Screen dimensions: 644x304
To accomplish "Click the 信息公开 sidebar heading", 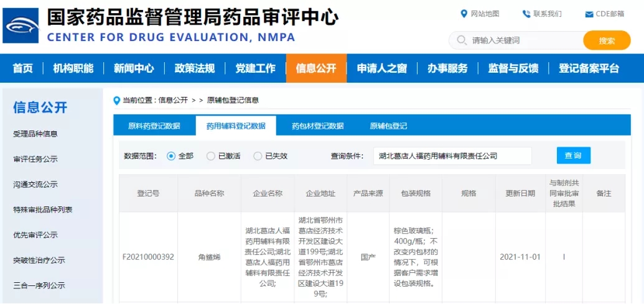I will 40,108.
